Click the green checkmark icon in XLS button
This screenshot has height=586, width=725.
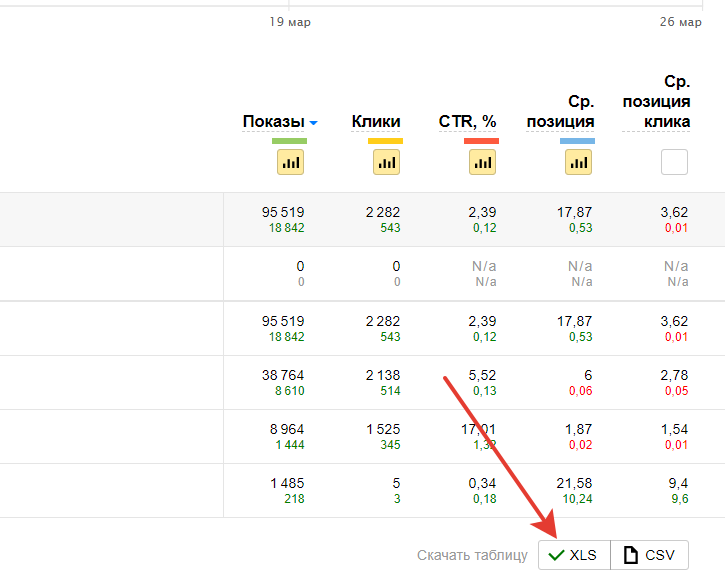557,555
